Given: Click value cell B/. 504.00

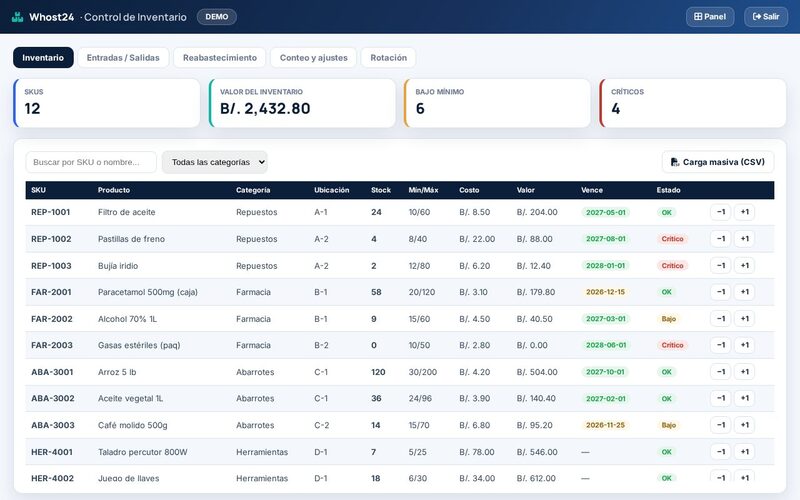Looking at the screenshot, I should (537, 372).
